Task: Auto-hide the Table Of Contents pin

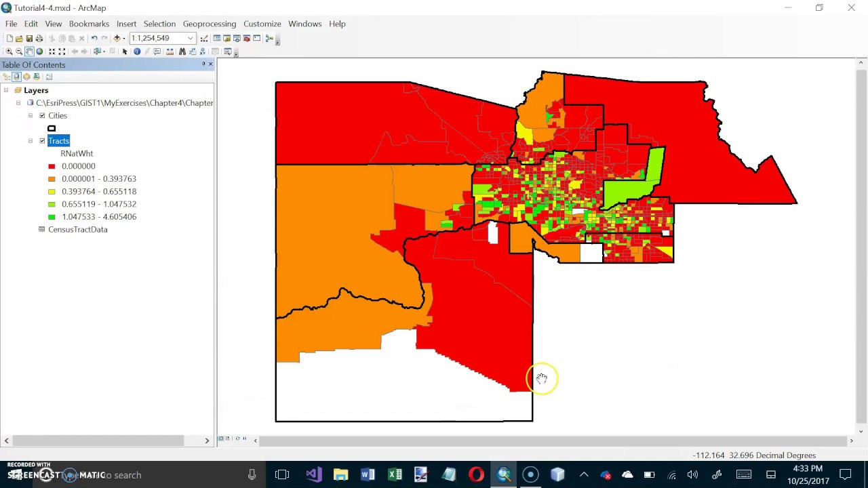Action: coord(203,64)
